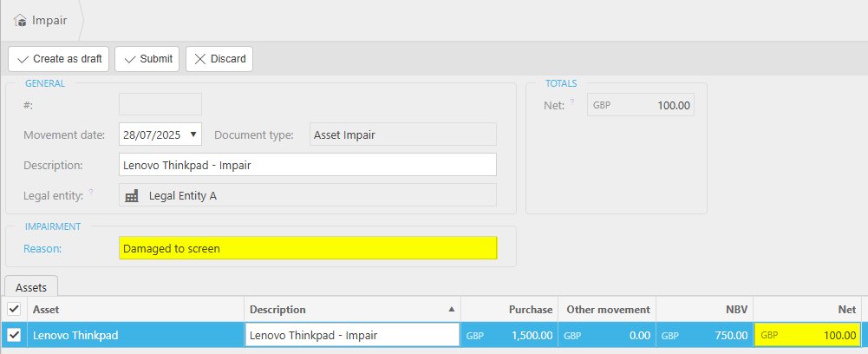
Task: Click the Impair breadcrumb home icon
Action: tap(20, 20)
